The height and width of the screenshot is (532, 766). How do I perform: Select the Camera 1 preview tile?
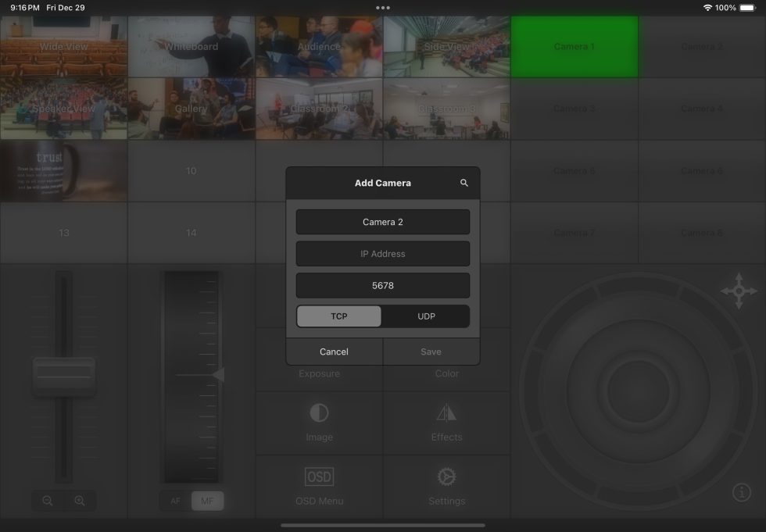click(574, 46)
